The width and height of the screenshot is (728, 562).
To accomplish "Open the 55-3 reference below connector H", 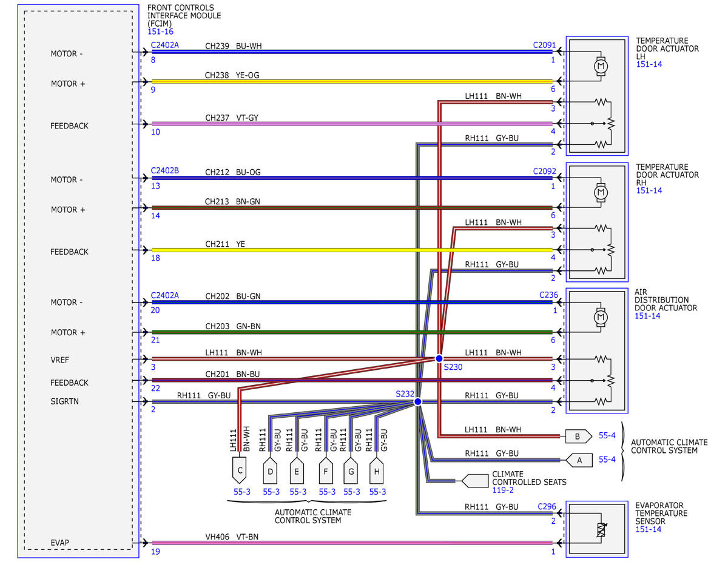I will click(377, 492).
